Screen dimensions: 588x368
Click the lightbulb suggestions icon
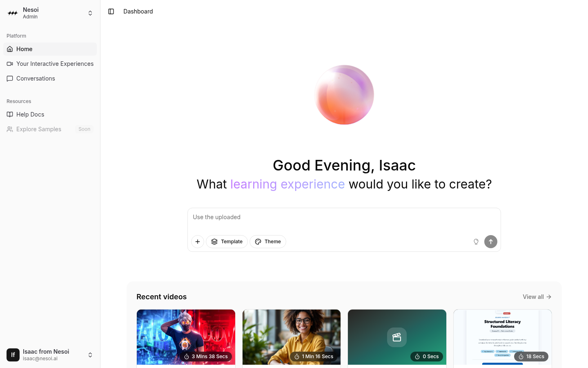(476, 242)
